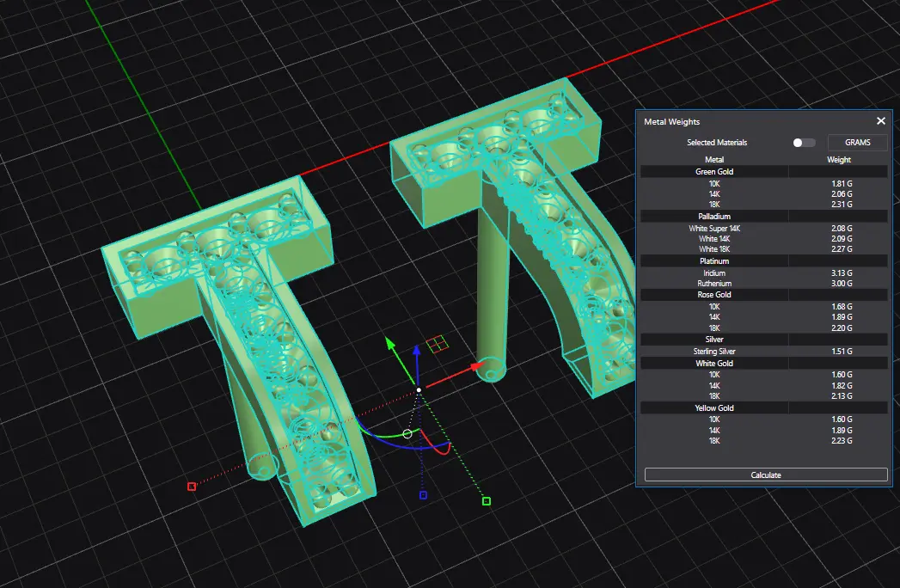Image resolution: width=900 pixels, height=588 pixels.
Task: Click the blue square scale handle
Action: pos(423,495)
